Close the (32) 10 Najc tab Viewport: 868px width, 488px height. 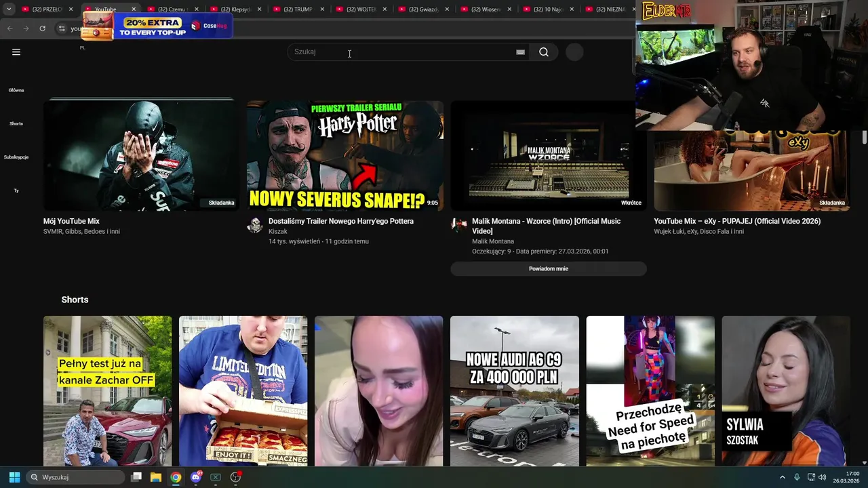[x=572, y=9]
